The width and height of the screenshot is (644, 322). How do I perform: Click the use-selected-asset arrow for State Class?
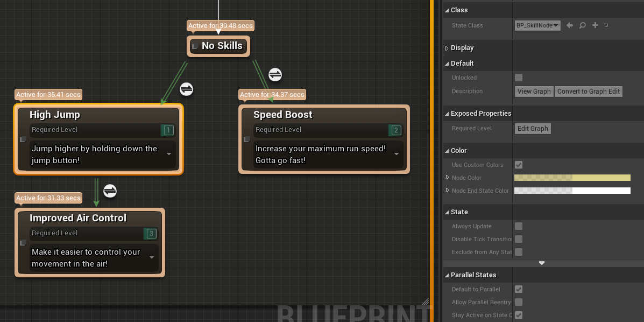coord(570,25)
